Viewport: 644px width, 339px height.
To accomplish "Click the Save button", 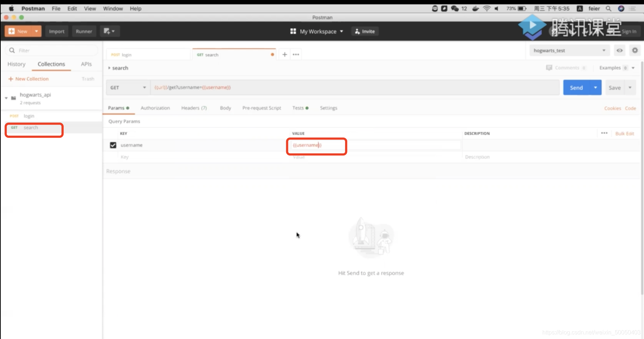I will coord(615,88).
